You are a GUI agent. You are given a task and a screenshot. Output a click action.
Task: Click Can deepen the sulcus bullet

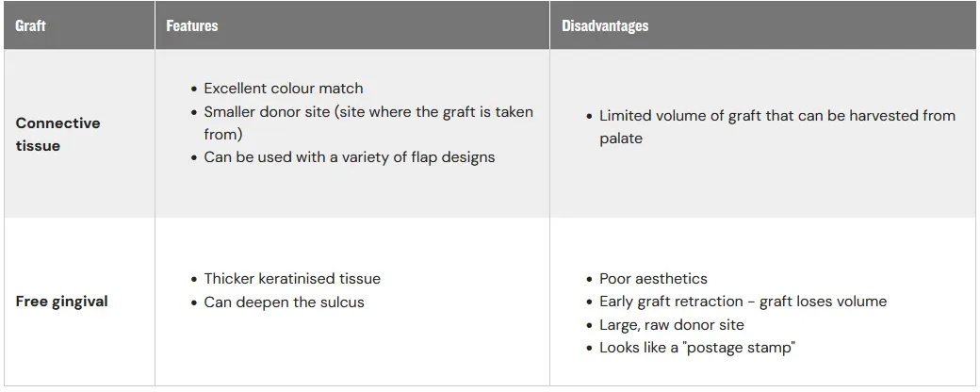(x=284, y=302)
